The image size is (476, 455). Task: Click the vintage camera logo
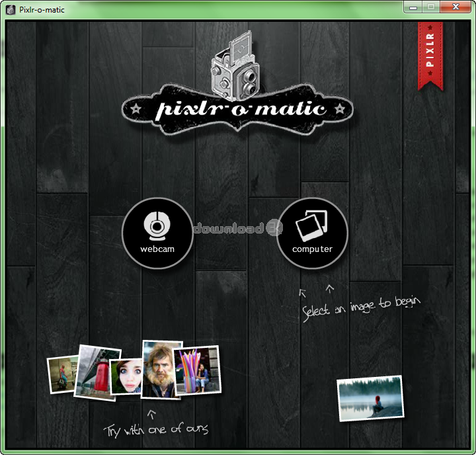[x=236, y=66]
